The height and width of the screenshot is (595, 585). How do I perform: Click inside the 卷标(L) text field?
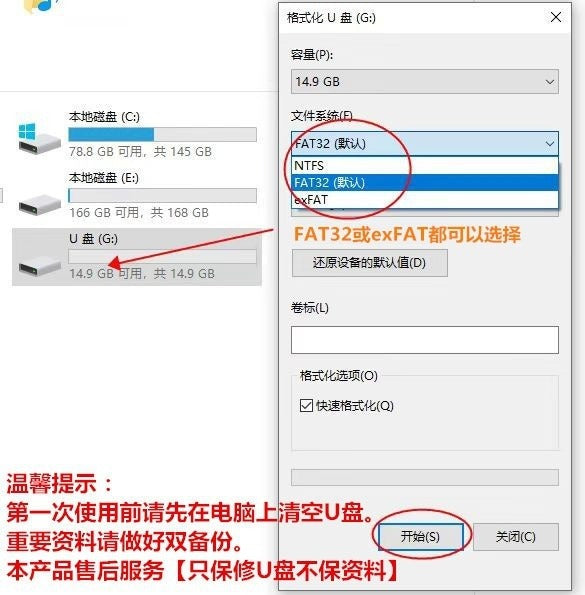coord(425,340)
